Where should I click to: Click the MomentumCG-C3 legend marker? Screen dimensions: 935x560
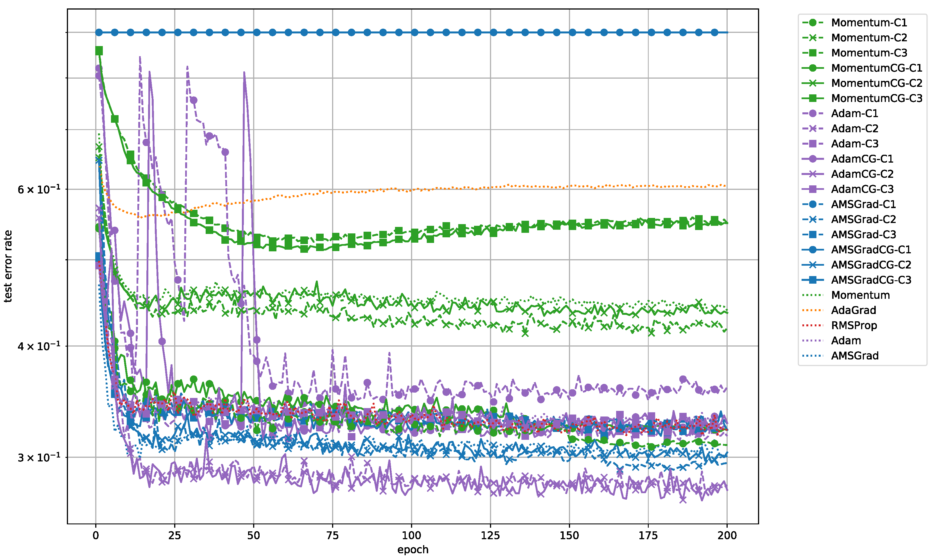point(813,98)
